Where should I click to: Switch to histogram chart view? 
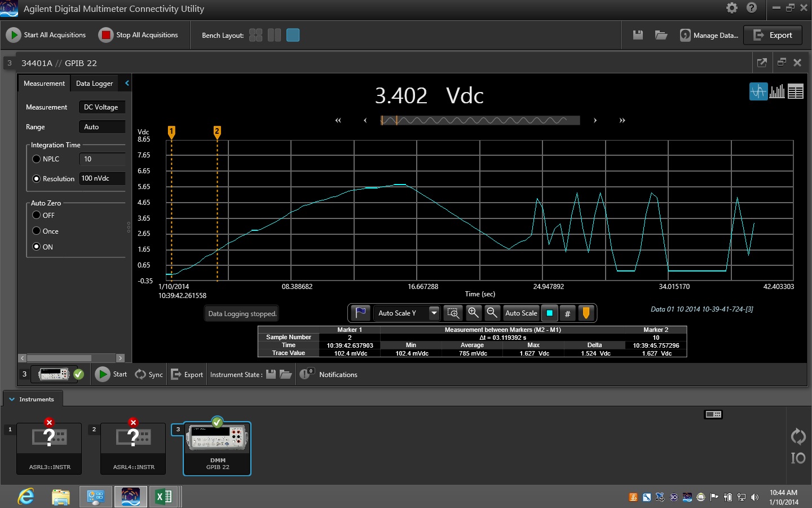point(777,91)
